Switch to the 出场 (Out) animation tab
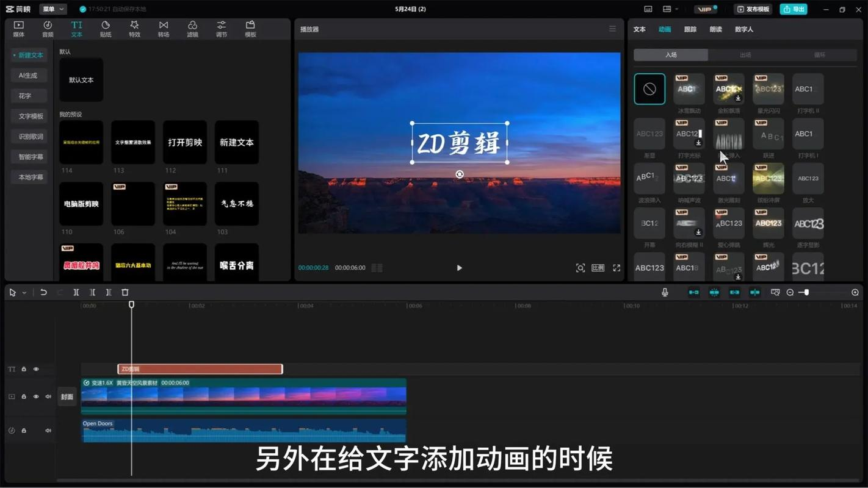Viewport: 868px width, 488px height. pos(744,54)
